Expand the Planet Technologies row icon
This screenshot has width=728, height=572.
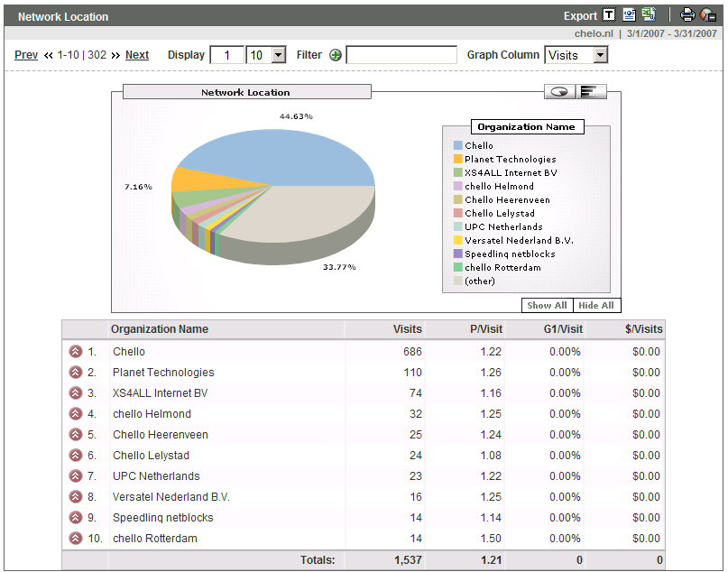click(x=76, y=373)
